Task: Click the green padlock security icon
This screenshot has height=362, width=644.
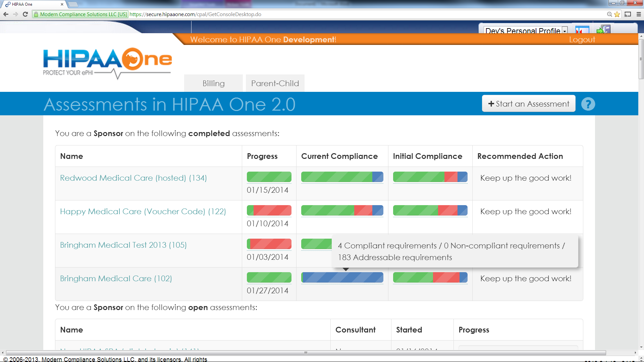Action: pos(36,14)
